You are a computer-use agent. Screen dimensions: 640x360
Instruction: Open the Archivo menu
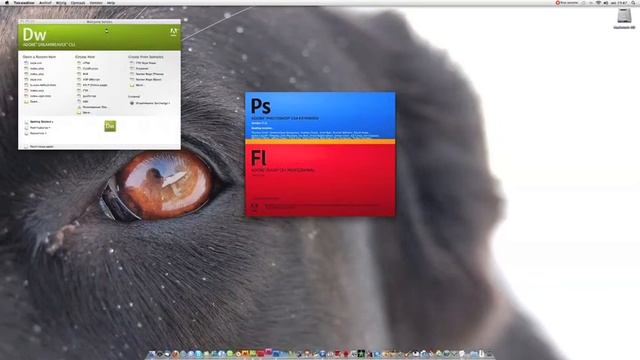point(45,2)
